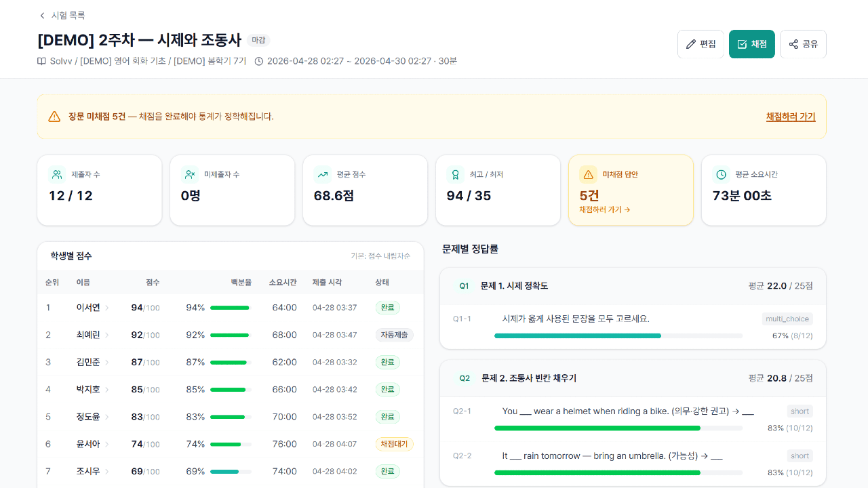Click the 시험 목록 back link
The height and width of the screenshot is (488, 868).
[x=62, y=16]
